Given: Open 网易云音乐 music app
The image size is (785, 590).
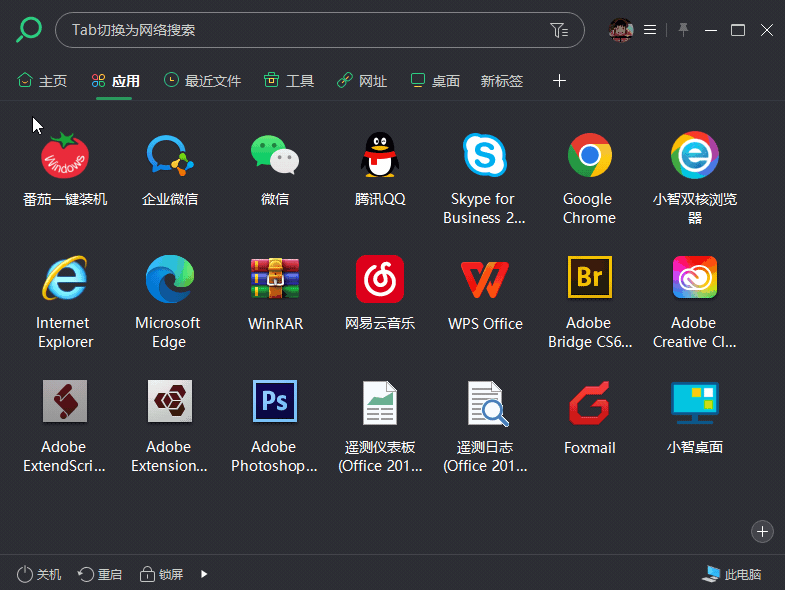Looking at the screenshot, I should [380, 278].
